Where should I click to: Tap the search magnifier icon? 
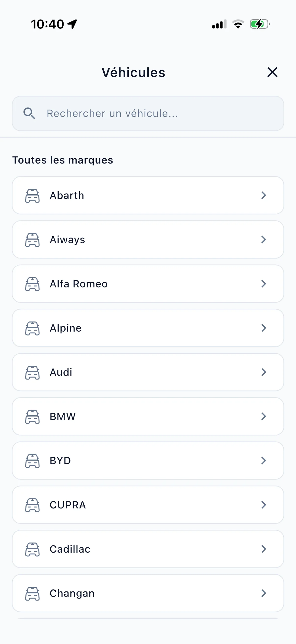[29, 113]
